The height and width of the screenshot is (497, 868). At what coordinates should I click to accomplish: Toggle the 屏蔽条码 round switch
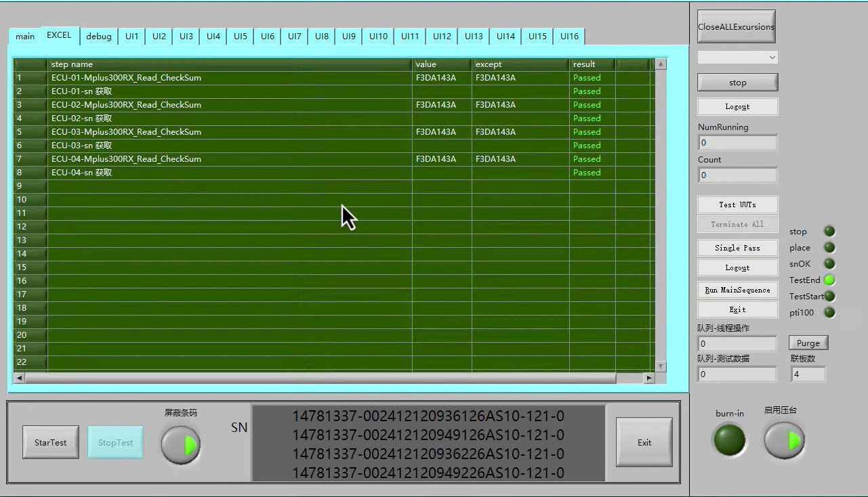click(181, 445)
